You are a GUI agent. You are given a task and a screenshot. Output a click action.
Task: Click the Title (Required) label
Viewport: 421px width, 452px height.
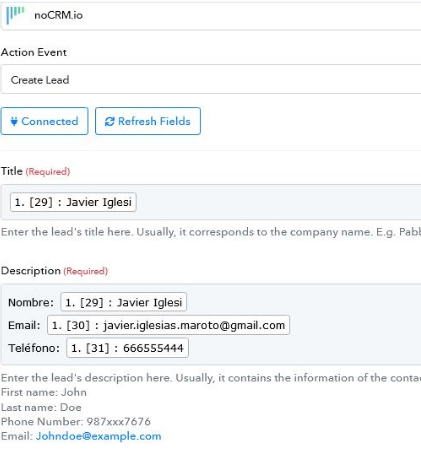[x=36, y=171]
